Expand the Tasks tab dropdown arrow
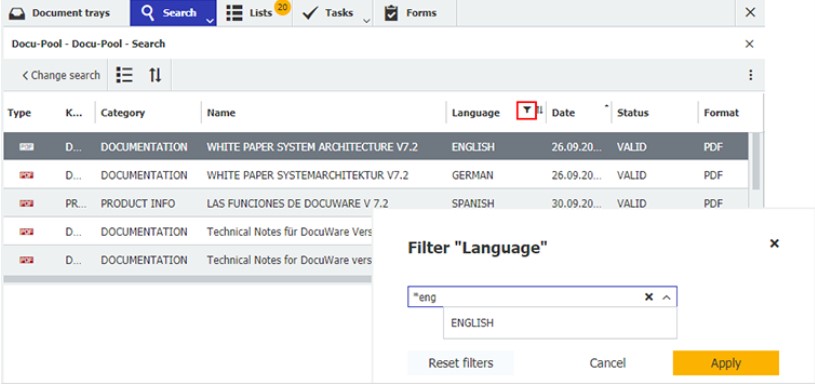Screen dimensions: 815x384 click(366, 21)
